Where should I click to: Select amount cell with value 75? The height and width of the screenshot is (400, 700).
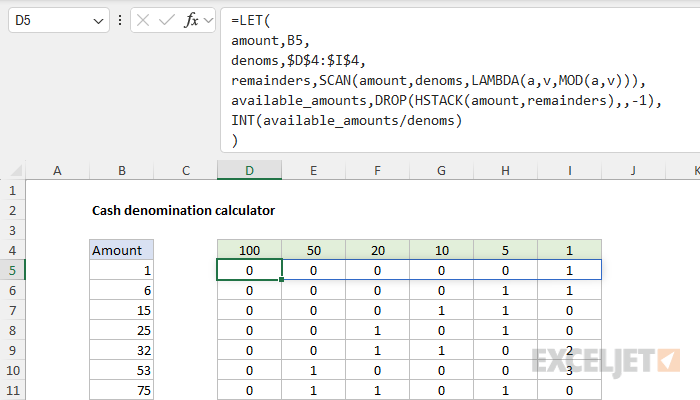click(x=121, y=390)
